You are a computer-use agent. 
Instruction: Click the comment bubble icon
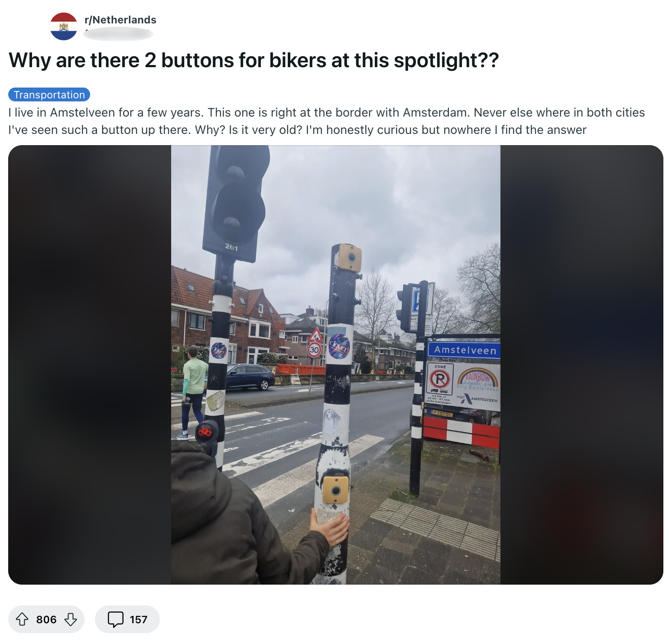pyautogui.click(x=115, y=619)
